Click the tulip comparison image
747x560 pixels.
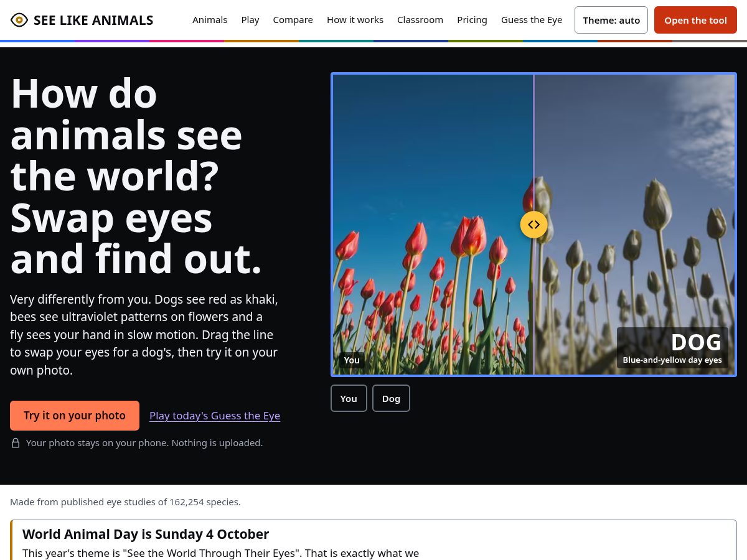[533, 225]
